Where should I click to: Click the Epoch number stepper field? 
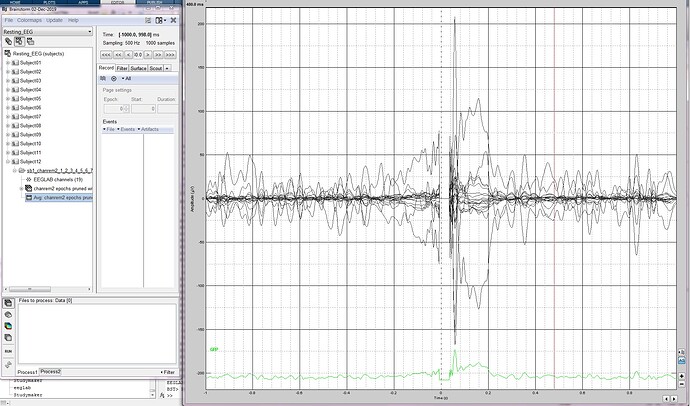tap(117, 108)
